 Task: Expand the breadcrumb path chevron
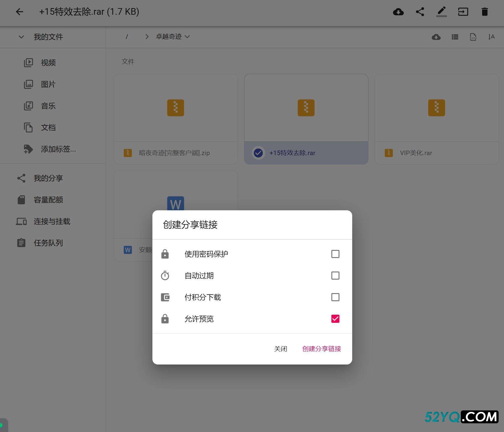(x=147, y=37)
